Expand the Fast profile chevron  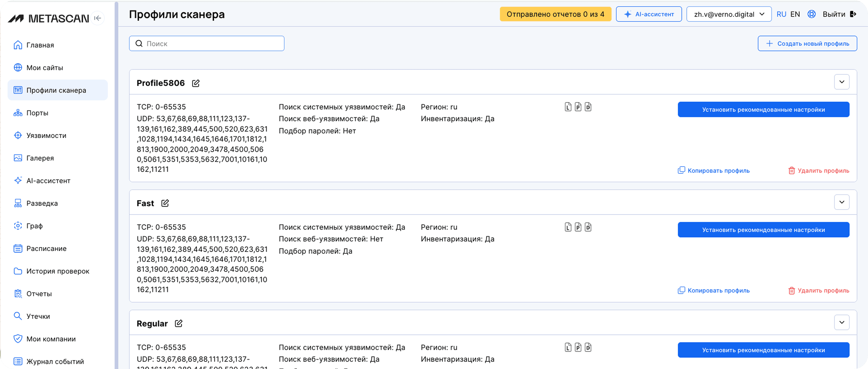tap(841, 202)
